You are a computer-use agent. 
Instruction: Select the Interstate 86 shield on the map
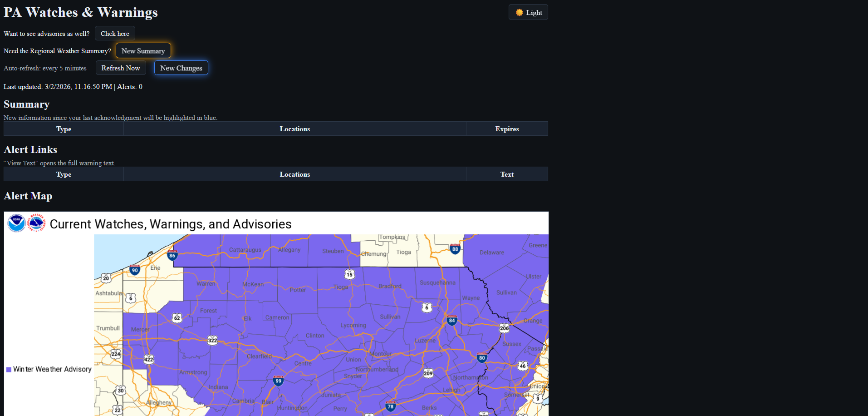172,255
